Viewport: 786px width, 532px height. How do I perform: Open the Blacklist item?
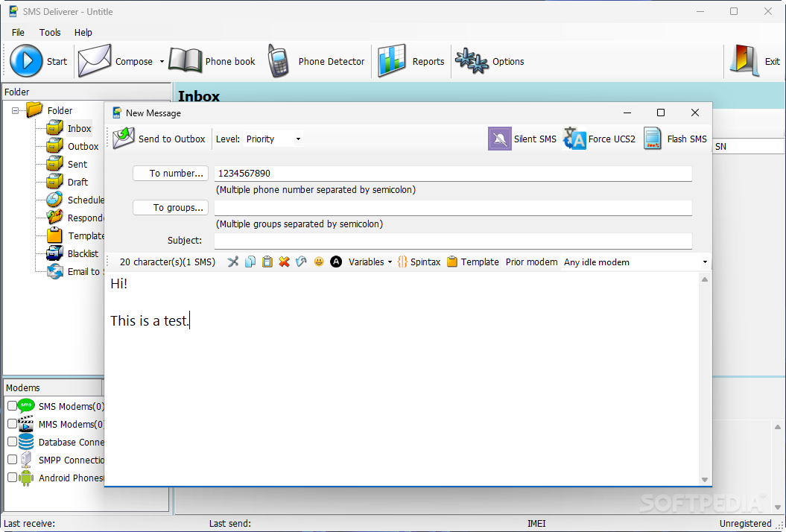pos(83,254)
